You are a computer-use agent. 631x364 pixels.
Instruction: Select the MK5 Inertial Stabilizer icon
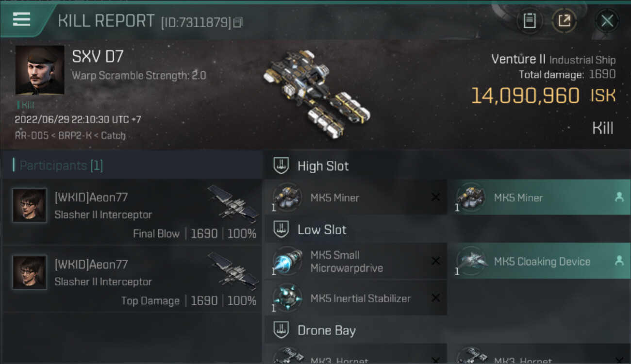coord(287,298)
